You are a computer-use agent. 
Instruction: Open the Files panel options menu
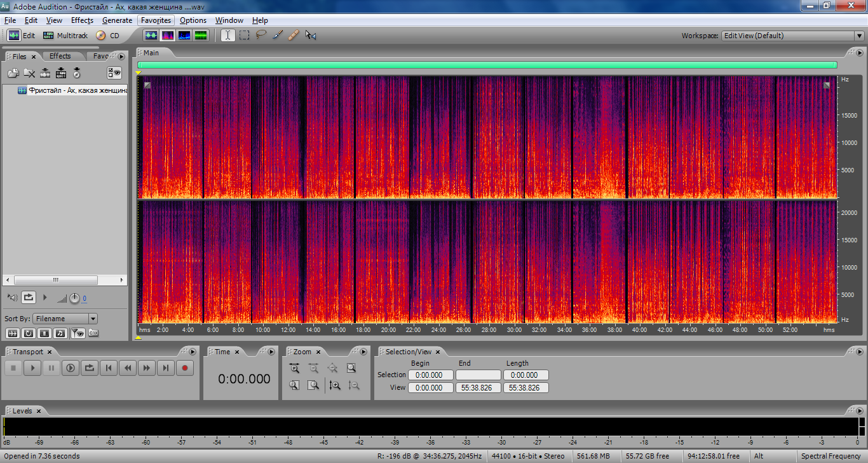[x=121, y=57]
